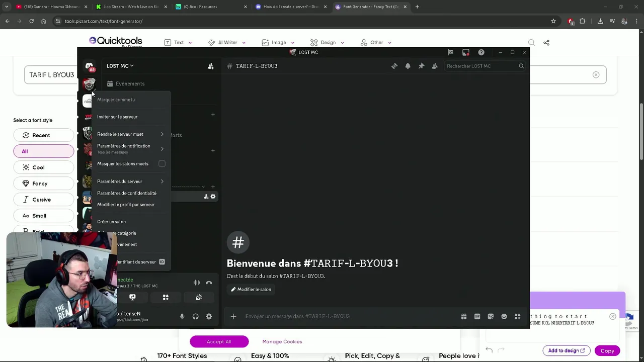The image size is (644, 362).
Task: Choose Inviter sur le serveur
Action: coord(131,117)
